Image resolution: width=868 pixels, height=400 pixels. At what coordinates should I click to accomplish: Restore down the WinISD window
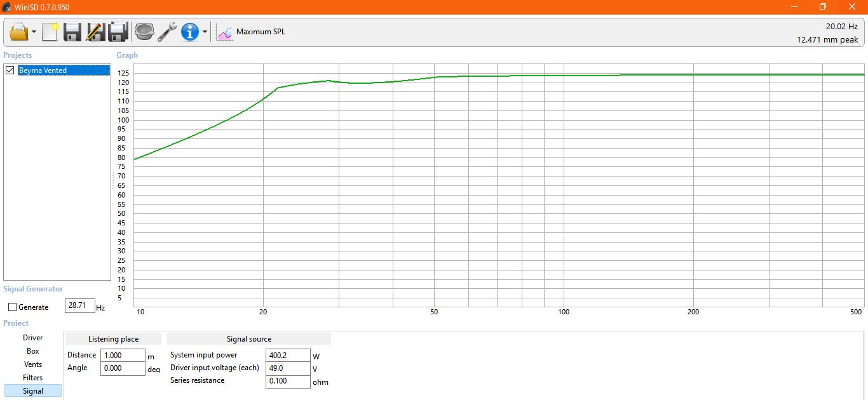point(823,6)
